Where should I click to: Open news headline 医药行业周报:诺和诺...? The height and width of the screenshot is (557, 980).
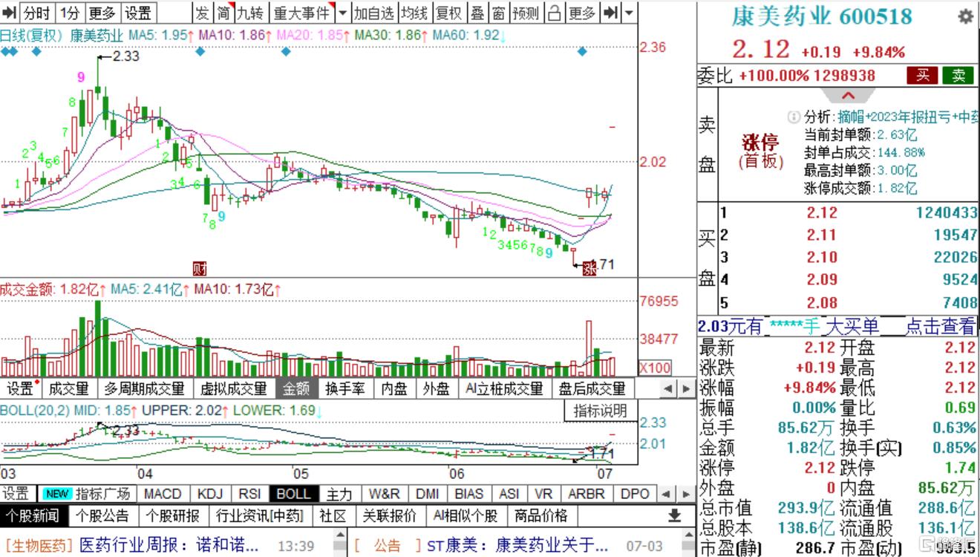(169, 546)
